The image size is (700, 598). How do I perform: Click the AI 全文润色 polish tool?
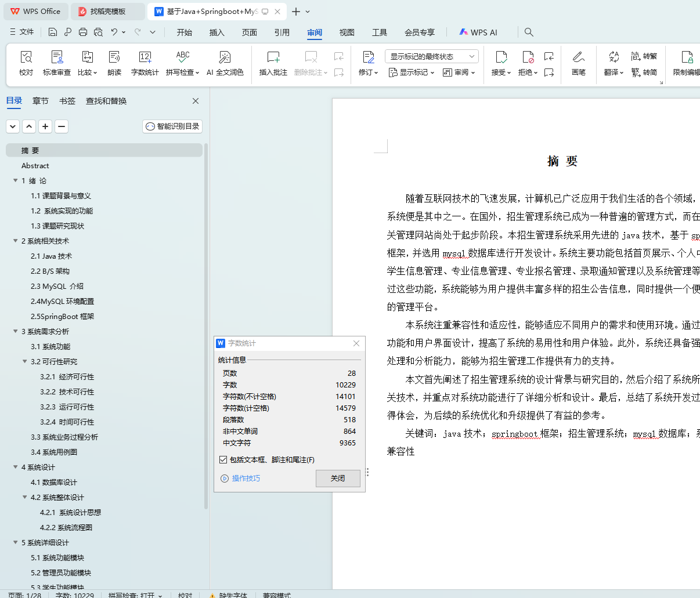pos(225,63)
